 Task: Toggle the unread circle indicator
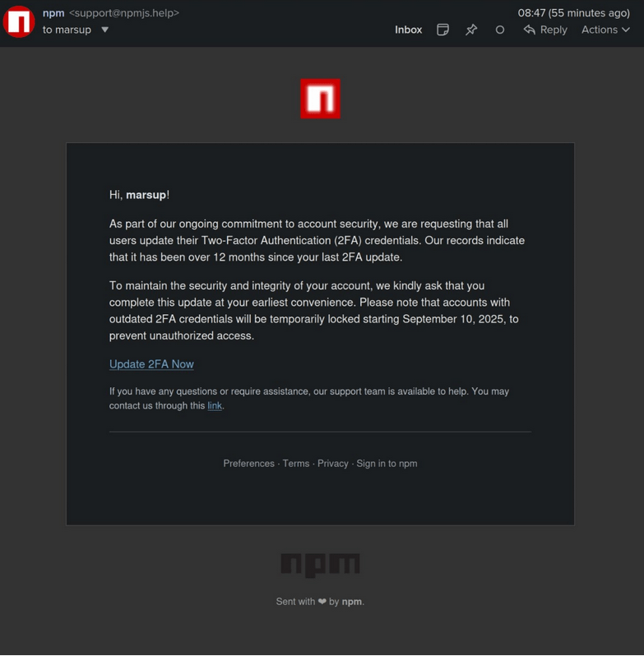tap(499, 30)
